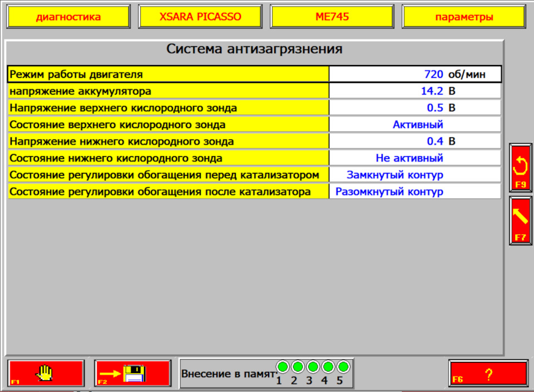Click the F2 save-to-diskette icon

(x=133, y=373)
